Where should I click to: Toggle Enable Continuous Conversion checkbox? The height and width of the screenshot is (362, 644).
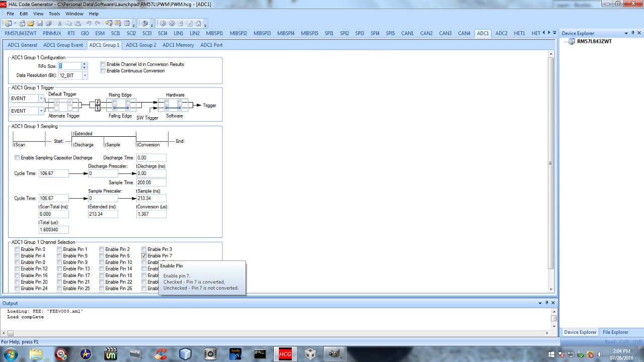(x=103, y=71)
